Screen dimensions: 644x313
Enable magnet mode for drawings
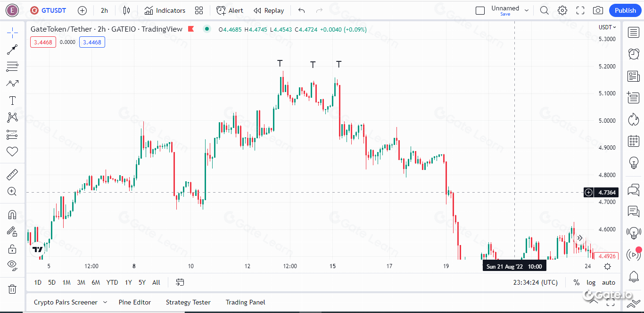coord(12,214)
